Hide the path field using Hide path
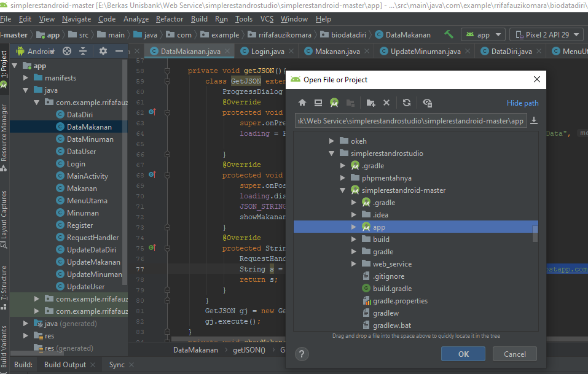 click(x=522, y=103)
